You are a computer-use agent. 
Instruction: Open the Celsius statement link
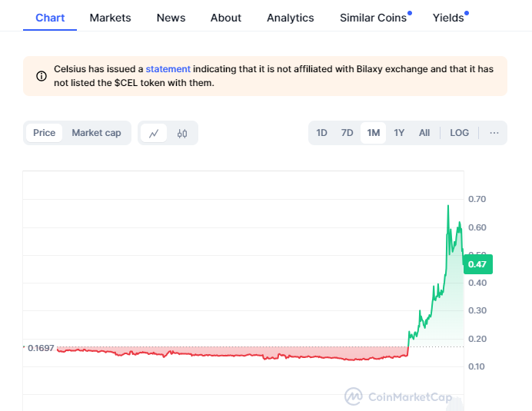tap(168, 69)
